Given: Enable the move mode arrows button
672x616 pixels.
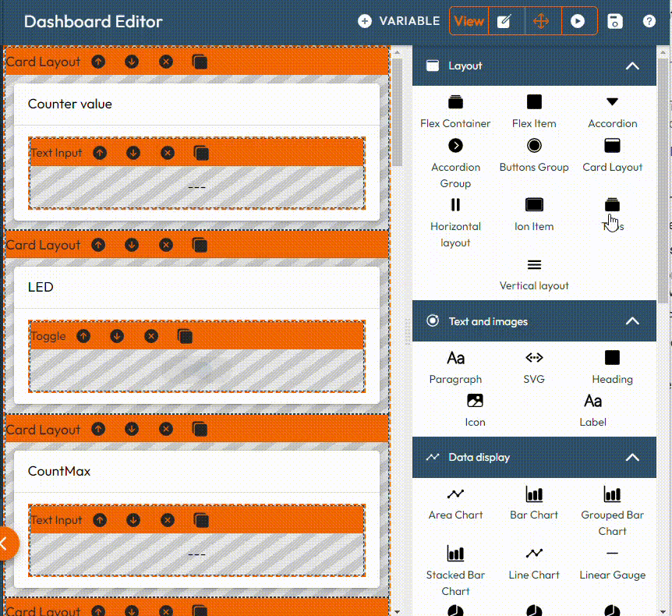Looking at the screenshot, I should coord(541,21).
